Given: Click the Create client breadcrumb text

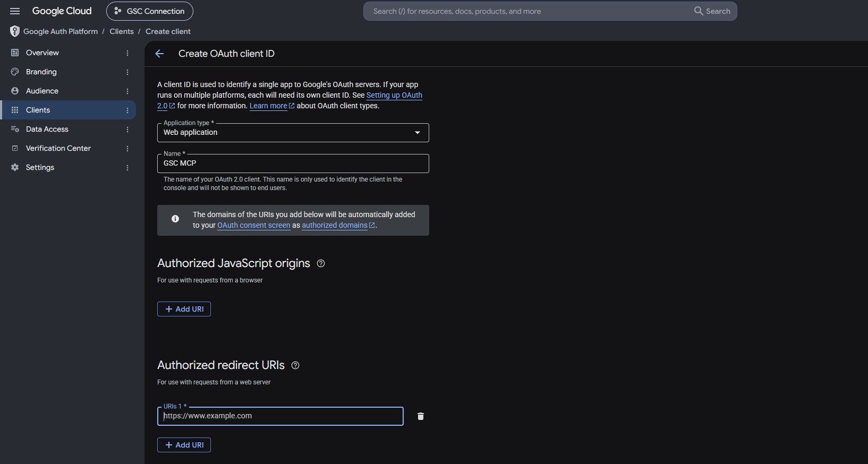Looking at the screenshot, I should pyautogui.click(x=168, y=31).
